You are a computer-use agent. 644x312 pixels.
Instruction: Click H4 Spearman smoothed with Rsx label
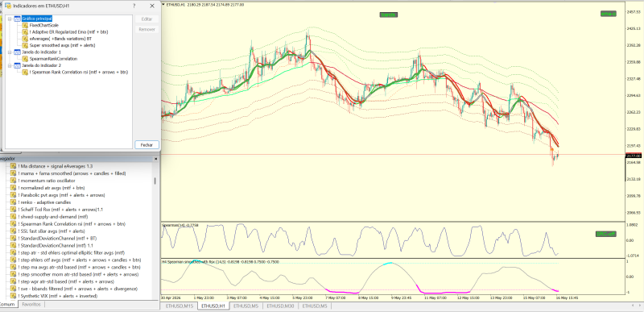coord(221,261)
